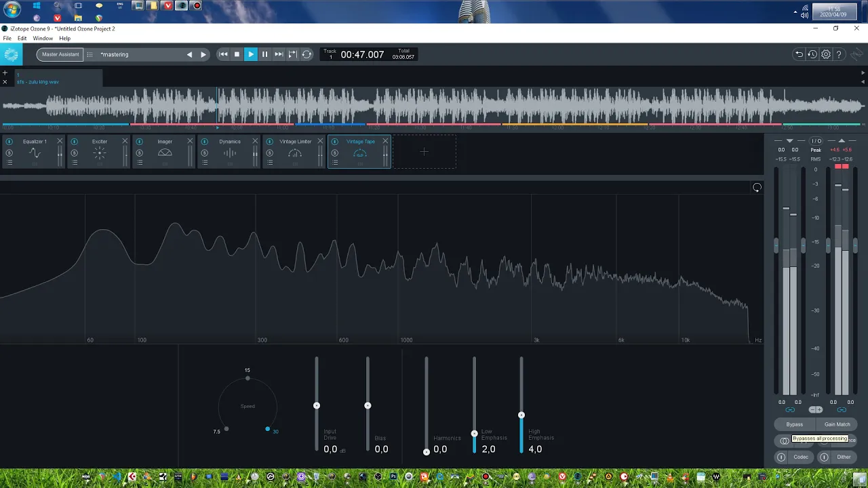Remove the track with the X icon
This screenshot has width=868, height=488.
pyautogui.click(x=5, y=82)
